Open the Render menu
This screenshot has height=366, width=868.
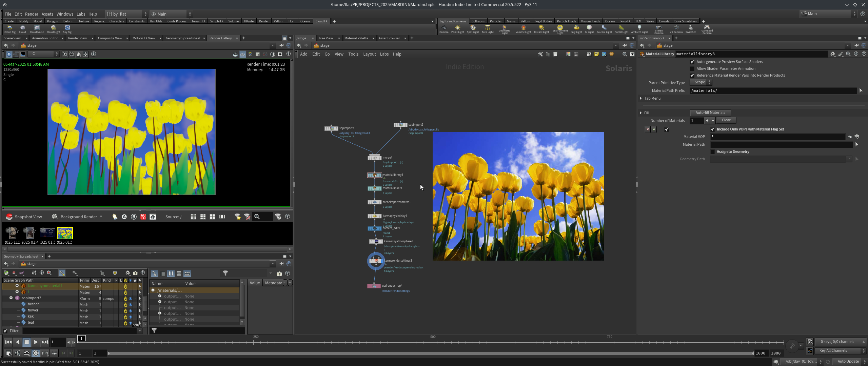tap(32, 14)
